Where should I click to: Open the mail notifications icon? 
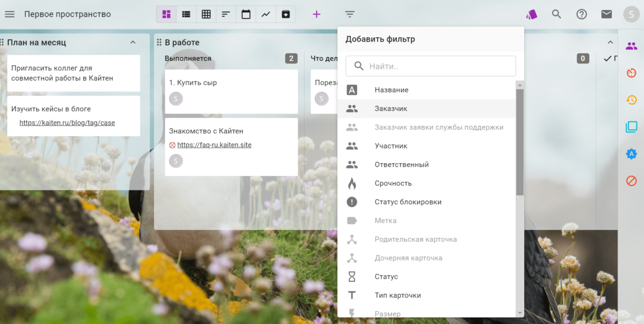[606, 14]
